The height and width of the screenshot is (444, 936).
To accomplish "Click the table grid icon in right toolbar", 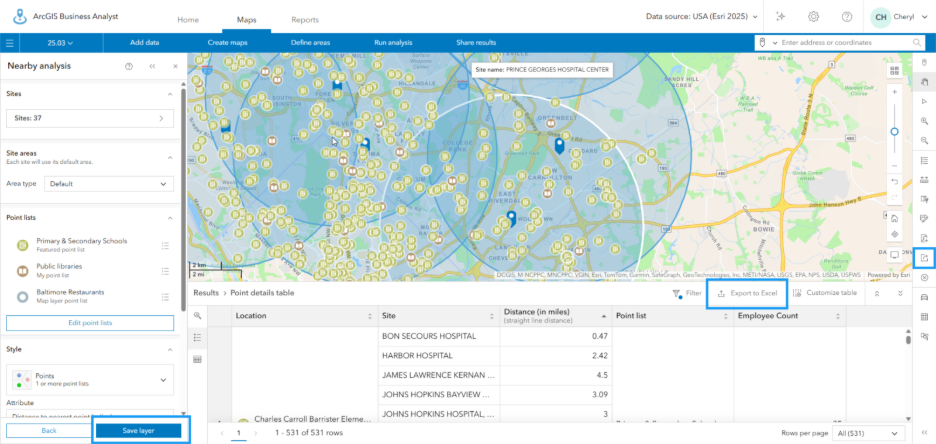I will coord(925,316).
